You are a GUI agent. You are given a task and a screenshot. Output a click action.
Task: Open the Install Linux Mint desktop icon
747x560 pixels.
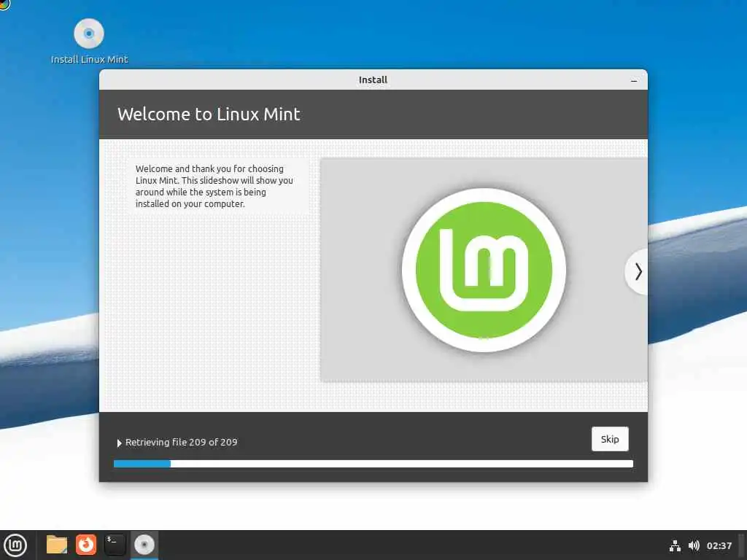click(88, 41)
